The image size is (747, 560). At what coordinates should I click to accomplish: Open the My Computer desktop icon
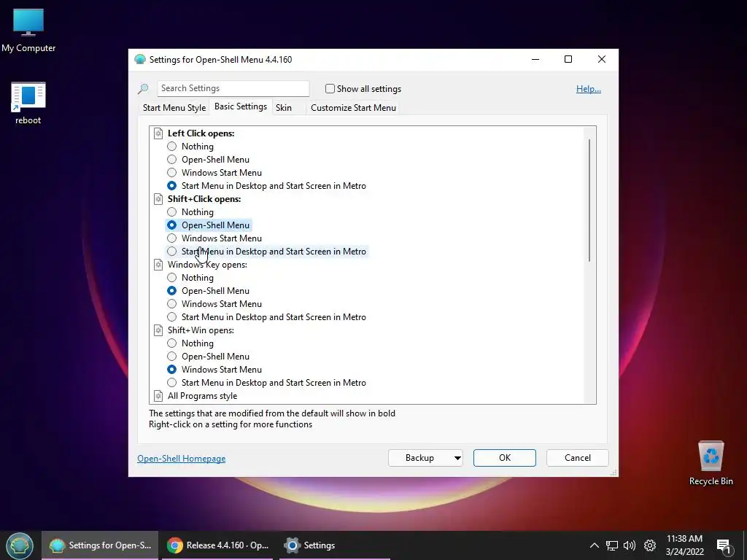coord(28,30)
